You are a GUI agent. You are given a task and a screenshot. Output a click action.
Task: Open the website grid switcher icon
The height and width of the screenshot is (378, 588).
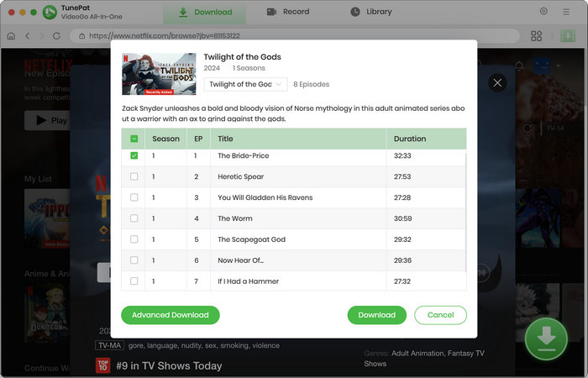(x=536, y=35)
